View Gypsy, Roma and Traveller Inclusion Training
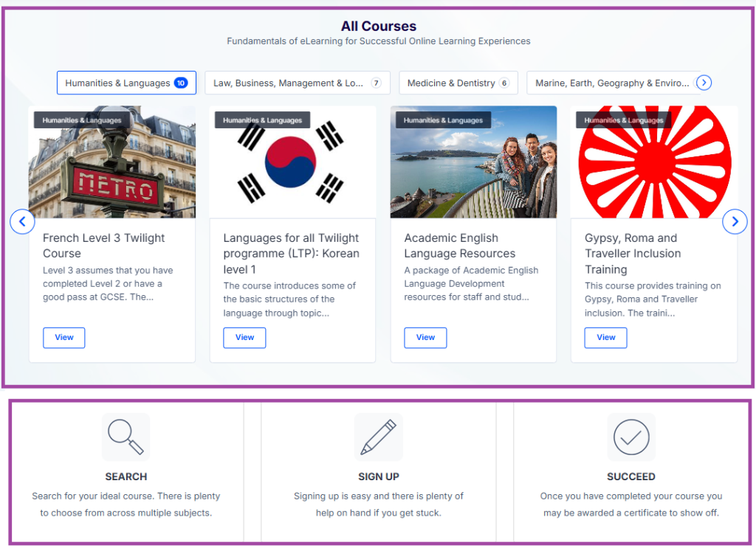The height and width of the screenshot is (551, 756). (x=605, y=338)
